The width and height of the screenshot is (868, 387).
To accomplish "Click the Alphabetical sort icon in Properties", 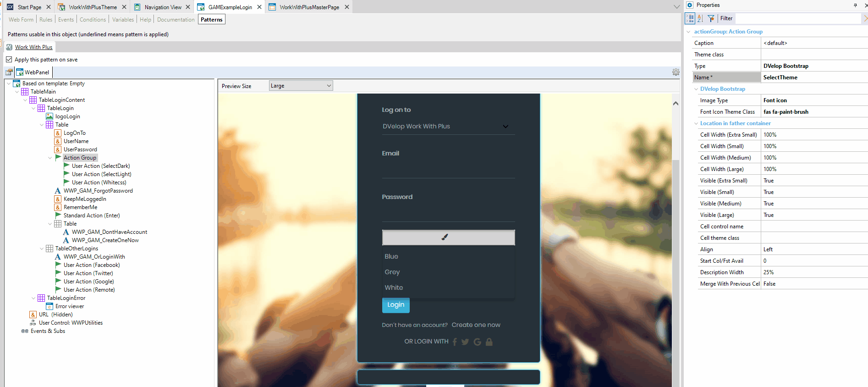I will (700, 18).
